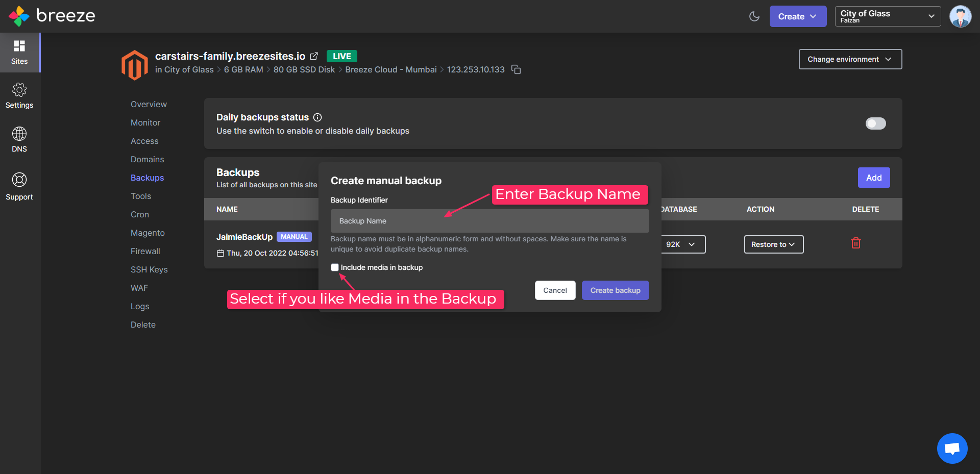Toggle dark mode moon icon

tap(754, 16)
